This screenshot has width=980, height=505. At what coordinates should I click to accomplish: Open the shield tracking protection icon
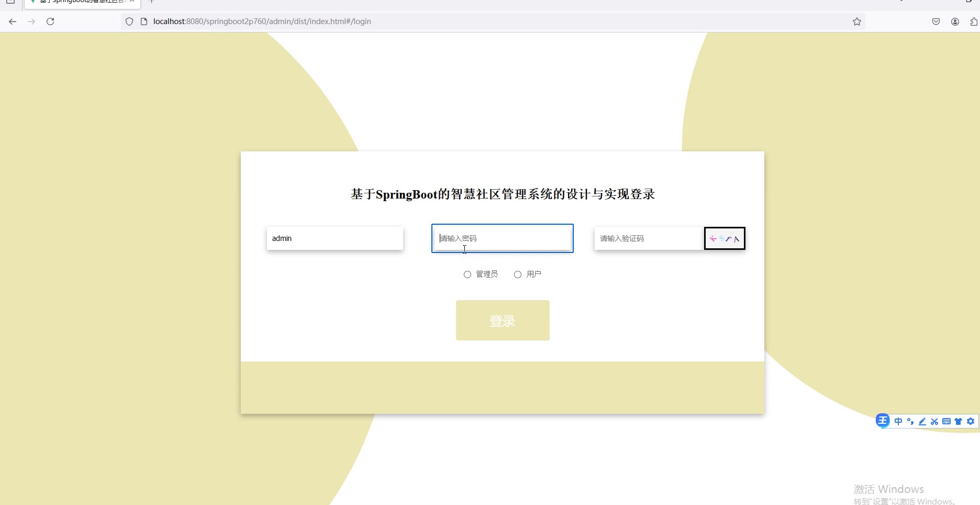point(129,21)
